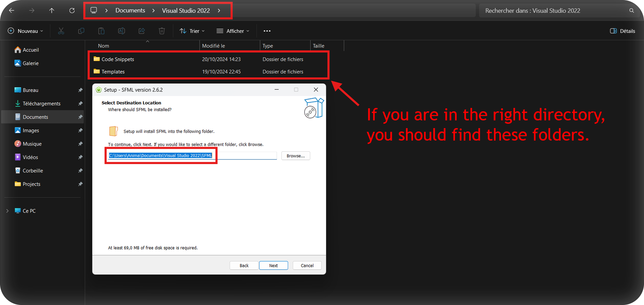The width and height of the screenshot is (644, 305).
Task: Click Back in the SFML setup
Action: tap(244, 265)
